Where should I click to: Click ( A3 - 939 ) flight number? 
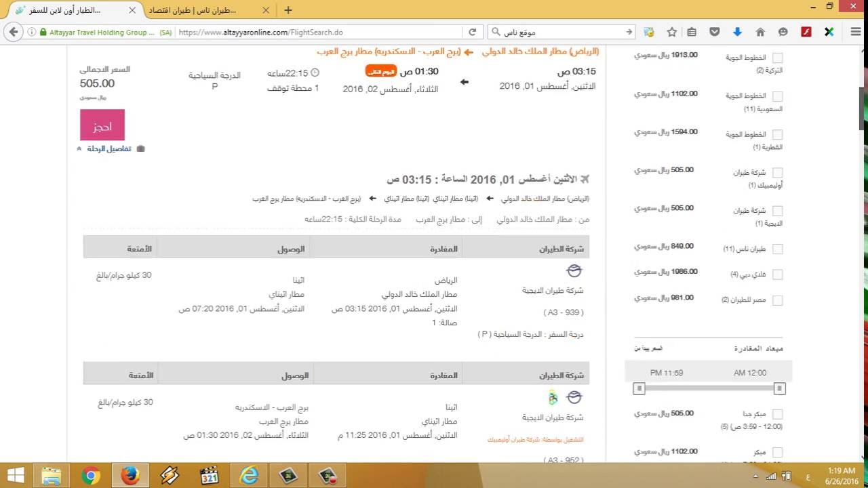564,312
